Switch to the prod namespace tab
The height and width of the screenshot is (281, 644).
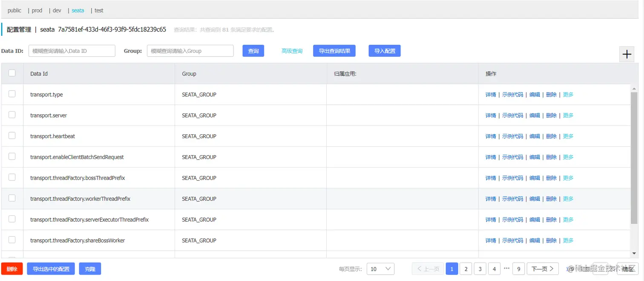coord(37,10)
